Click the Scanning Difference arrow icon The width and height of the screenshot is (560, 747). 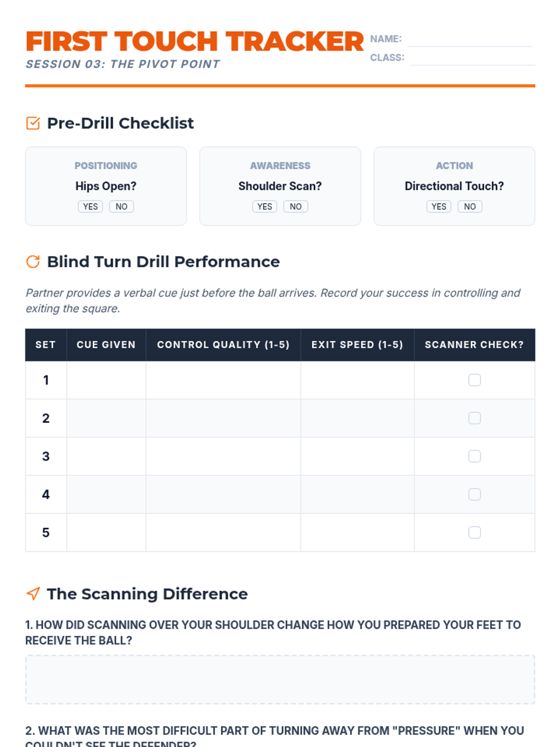click(33, 594)
